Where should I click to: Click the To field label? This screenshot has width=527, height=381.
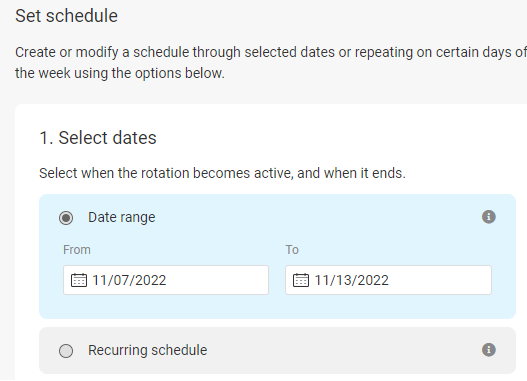(292, 250)
